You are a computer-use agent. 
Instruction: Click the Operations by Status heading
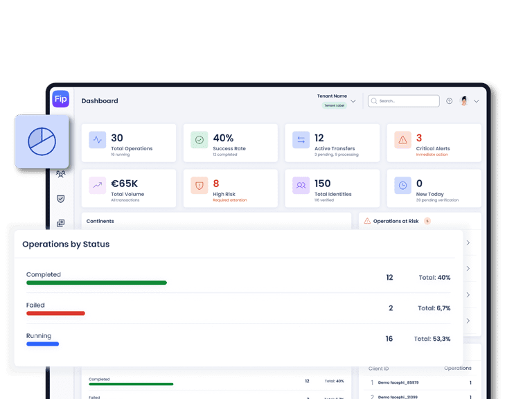[66, 245]
